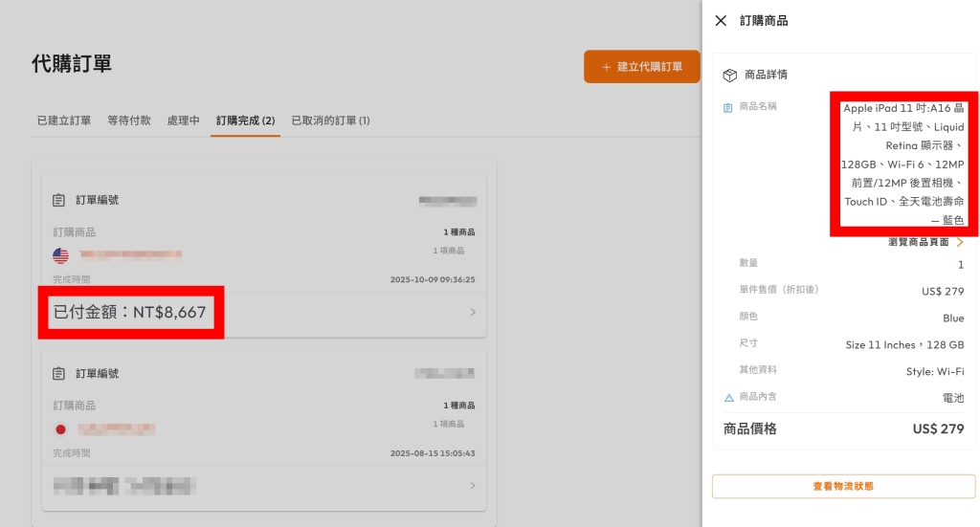Close the 訂購商品 side panel
Viewport: 980px width, 527px height.
click(721, 21)
